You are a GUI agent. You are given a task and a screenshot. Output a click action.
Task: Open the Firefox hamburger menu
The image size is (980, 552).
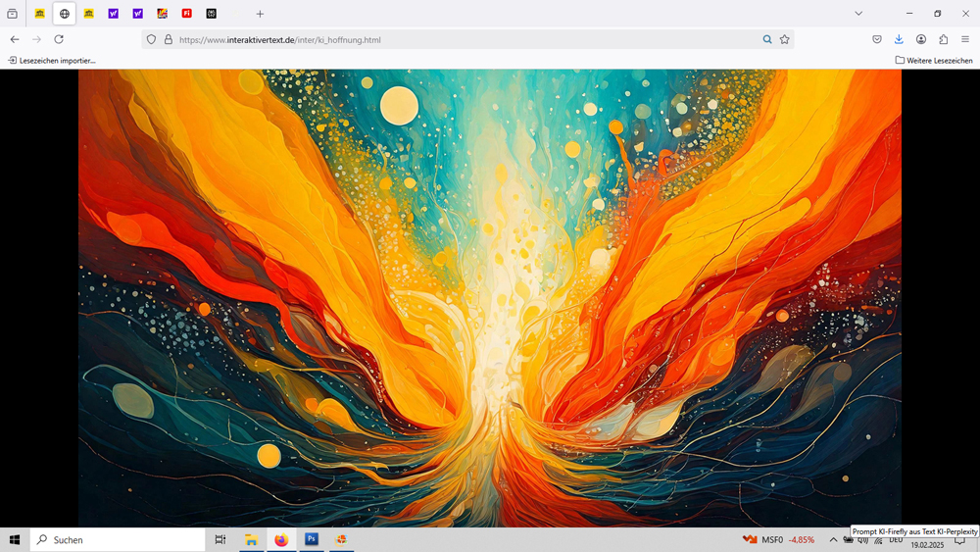[965, 39]
